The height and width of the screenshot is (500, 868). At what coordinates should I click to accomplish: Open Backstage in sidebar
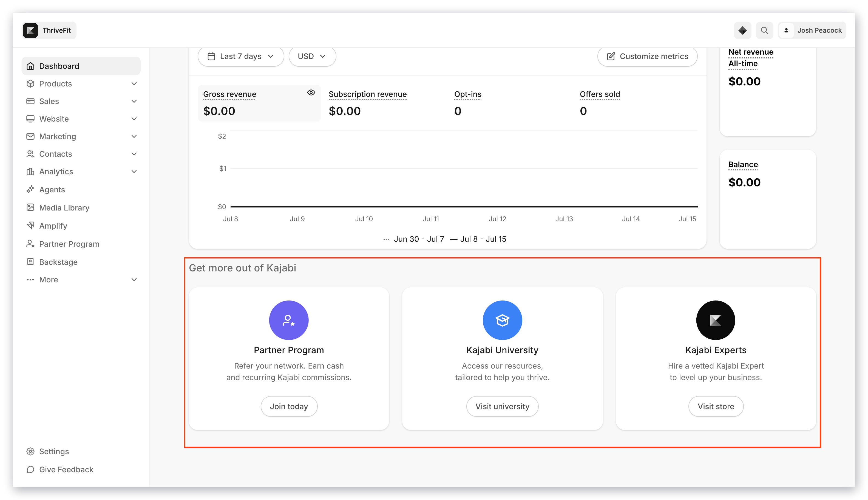pos(81,262)
